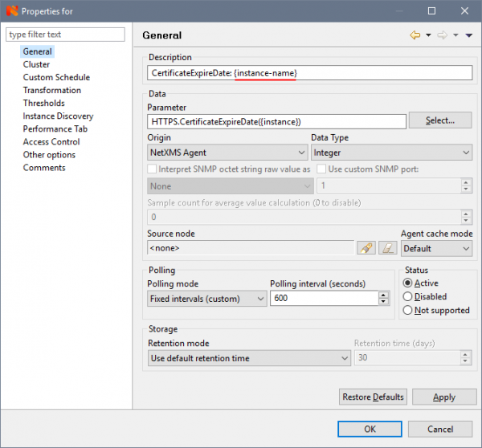Viewport: 482px width, 448px height.
Task: Open the Thresholds settings page
Action: pyautogui.click(x=43, y=103)
